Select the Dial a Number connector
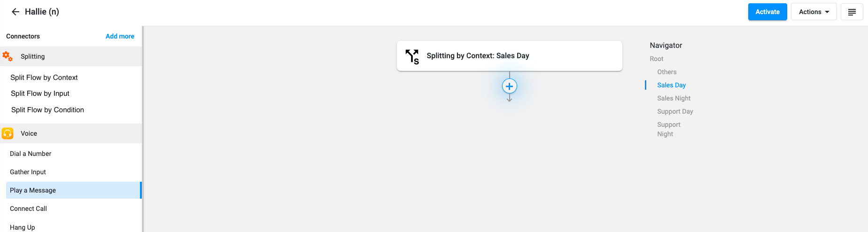868x232 pixels. coord(31,154)
